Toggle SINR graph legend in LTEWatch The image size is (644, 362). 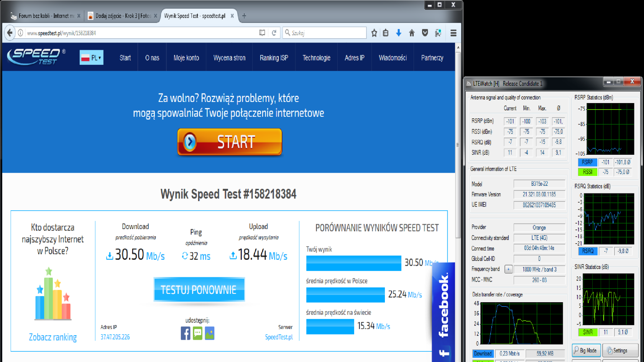coord(588,332)
